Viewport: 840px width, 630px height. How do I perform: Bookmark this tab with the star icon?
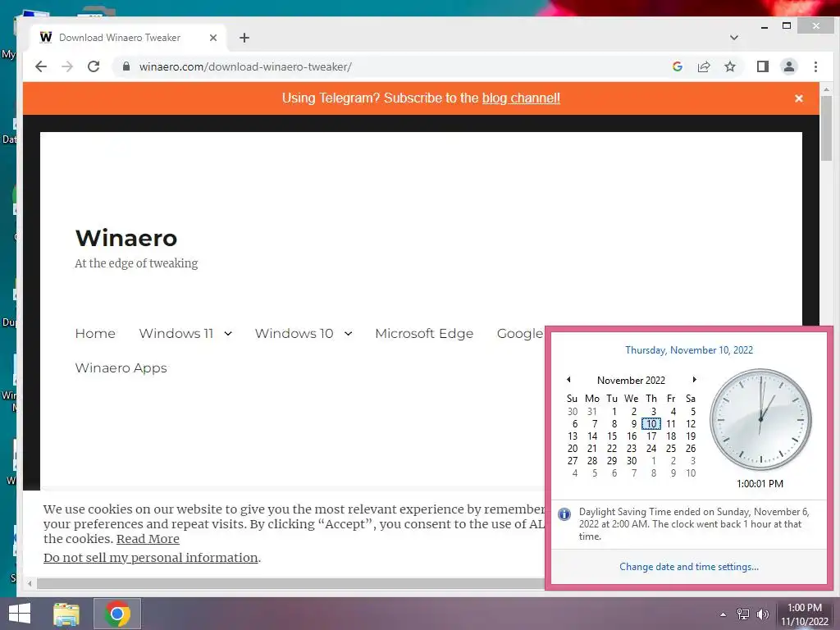pyautogui.click(x=730, y=66)
